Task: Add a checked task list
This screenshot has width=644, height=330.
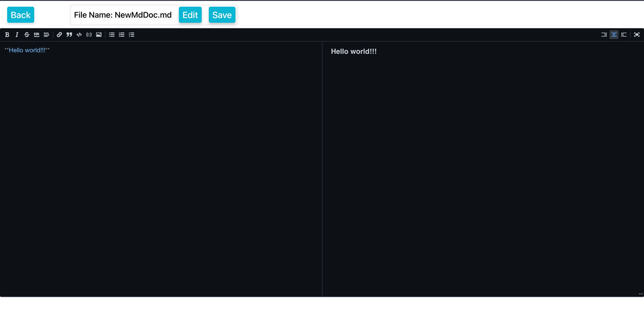Action: pos(131,35)
